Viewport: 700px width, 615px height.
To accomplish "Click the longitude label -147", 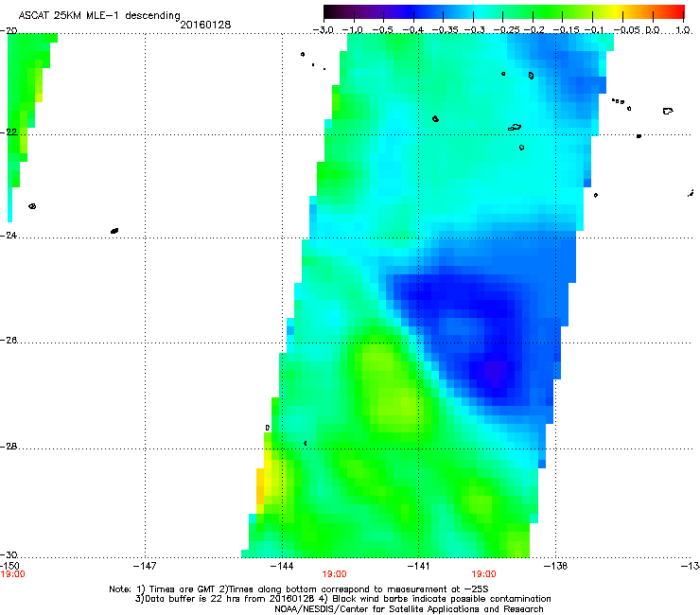I will 145,566.
